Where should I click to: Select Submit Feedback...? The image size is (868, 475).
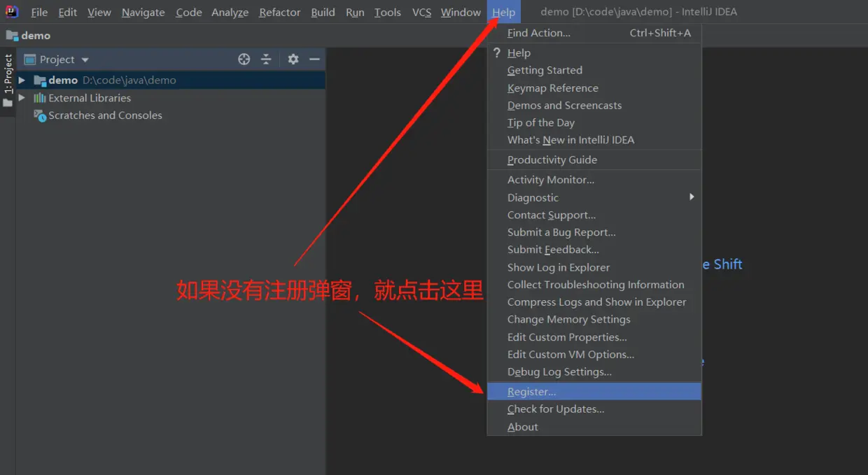pos(594,250)
